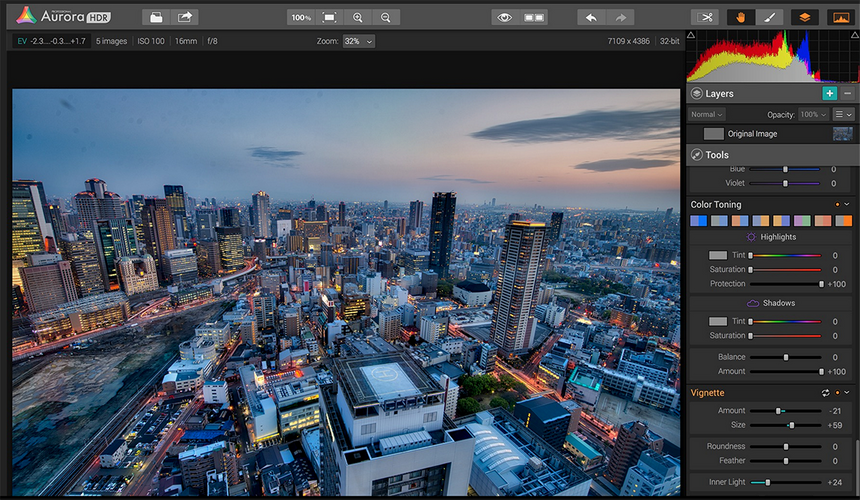The width and height of the screenshot is (860, 500).
Task: Click the Color Toning section title
Action: (716, 204)
